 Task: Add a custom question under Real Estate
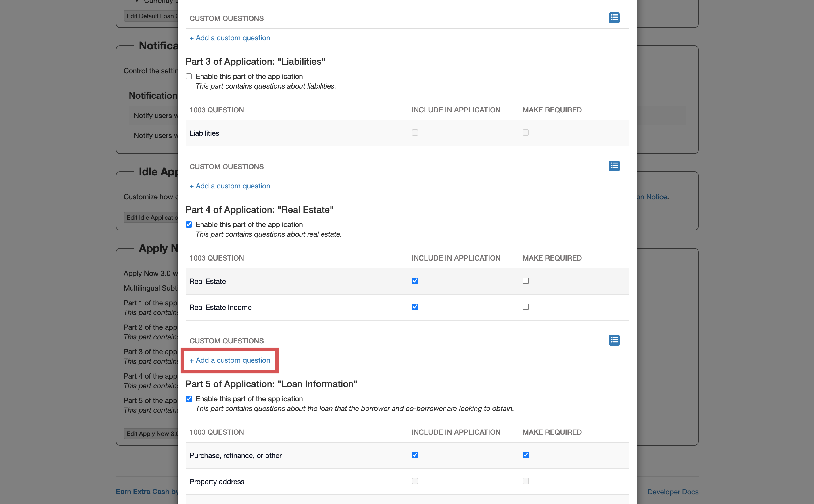click(x=229, y=360)
